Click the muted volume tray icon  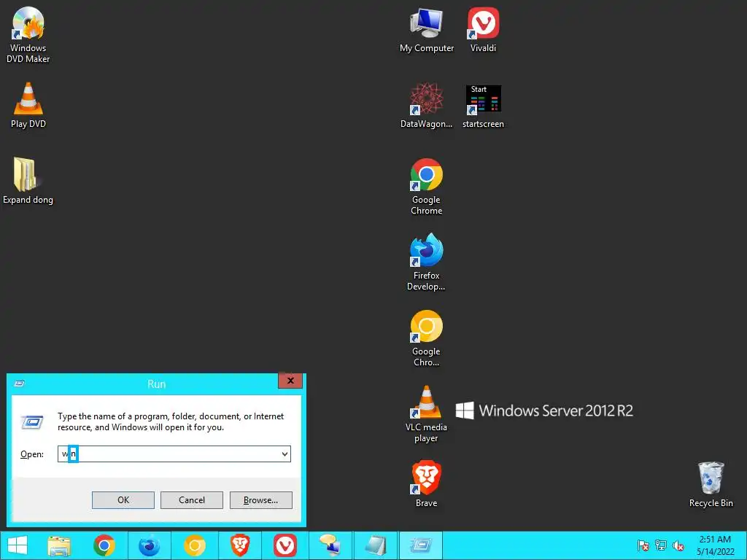point(678,545)
